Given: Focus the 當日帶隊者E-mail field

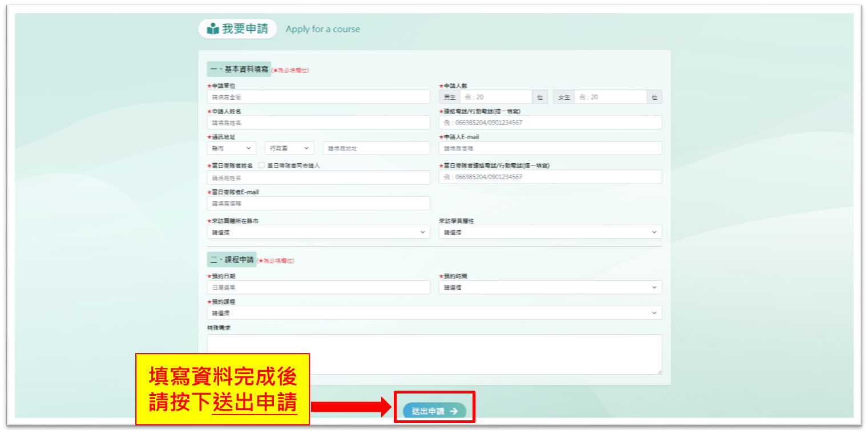Looking at the screenshot, I should coord(318,203).
